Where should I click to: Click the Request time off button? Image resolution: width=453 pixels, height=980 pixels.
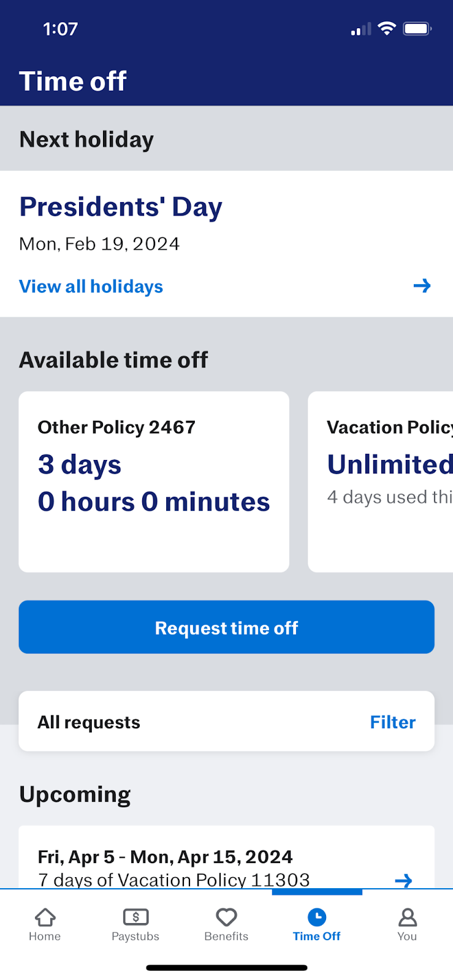pos(226,627)
